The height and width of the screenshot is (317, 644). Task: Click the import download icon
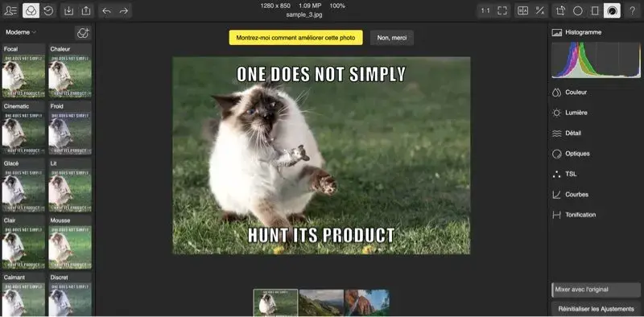[69, 10]
